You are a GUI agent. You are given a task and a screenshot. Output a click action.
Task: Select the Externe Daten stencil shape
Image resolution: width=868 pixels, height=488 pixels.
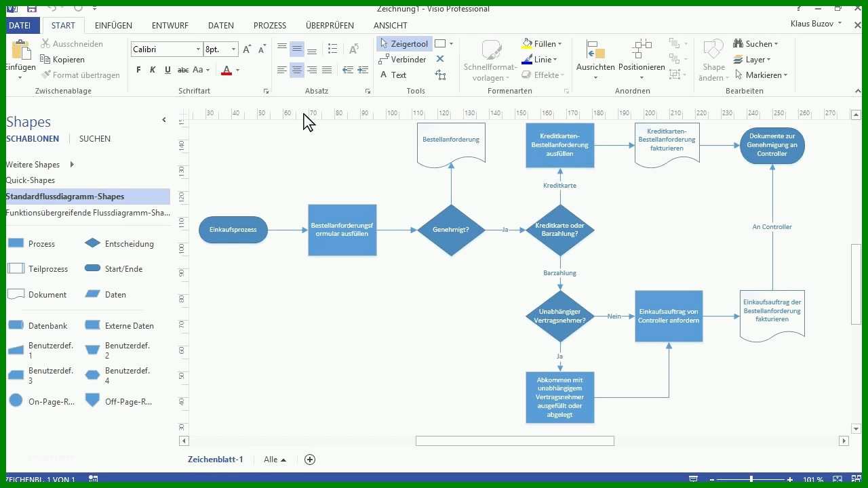[119, 326]
